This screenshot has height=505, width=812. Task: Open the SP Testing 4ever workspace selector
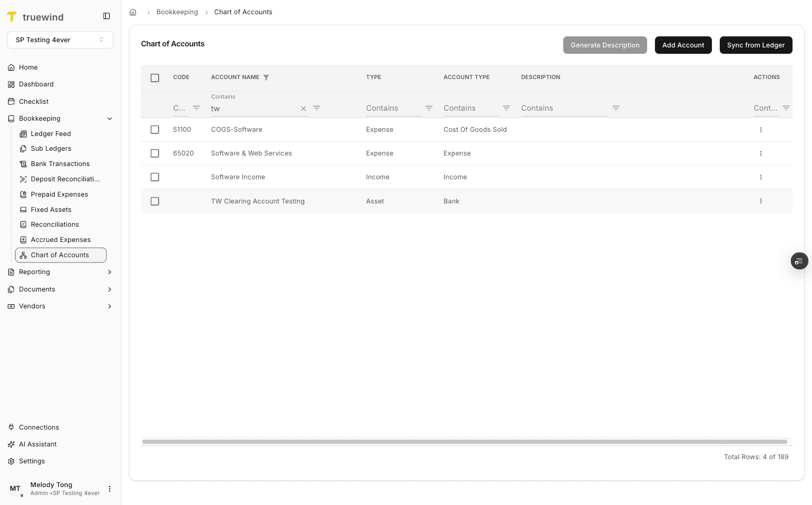(60, 40)
